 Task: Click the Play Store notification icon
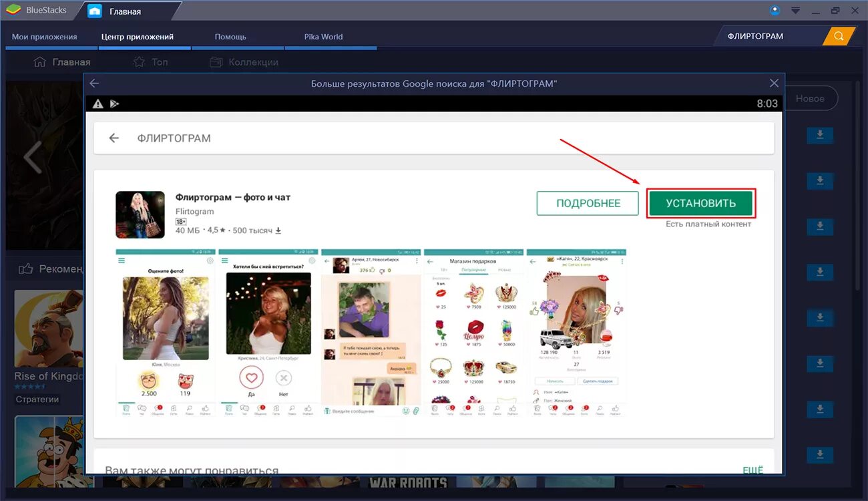click(x=114, y=104)
